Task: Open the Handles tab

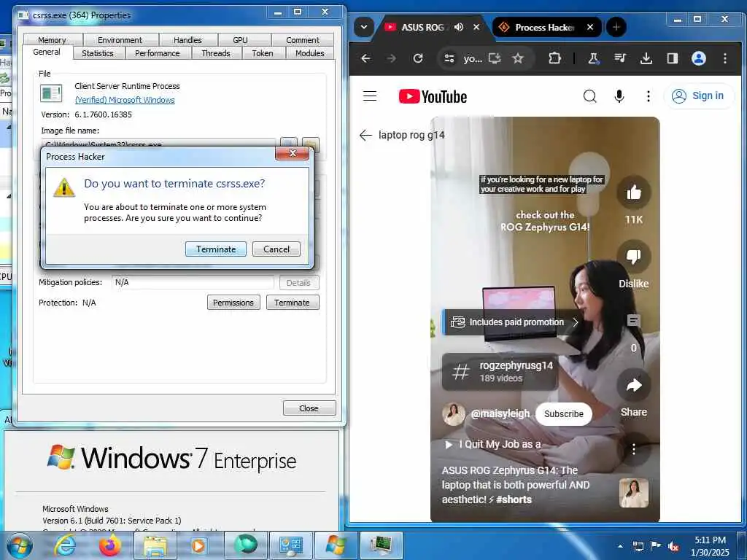Action: tap(187, 40)
